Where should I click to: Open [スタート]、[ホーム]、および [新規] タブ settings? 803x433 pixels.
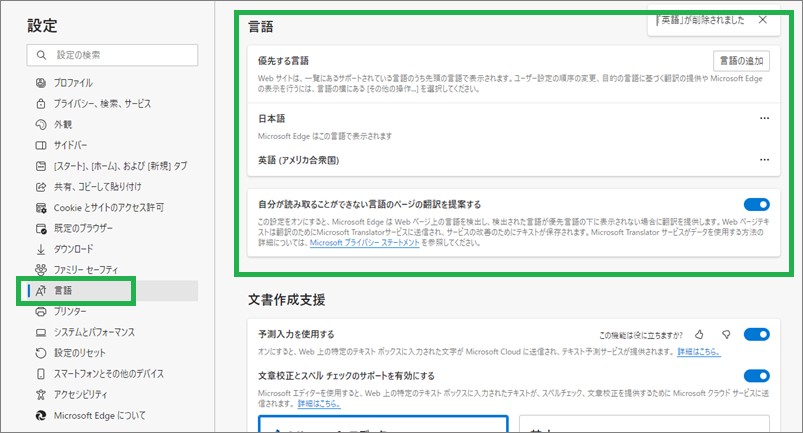[120, 166]
